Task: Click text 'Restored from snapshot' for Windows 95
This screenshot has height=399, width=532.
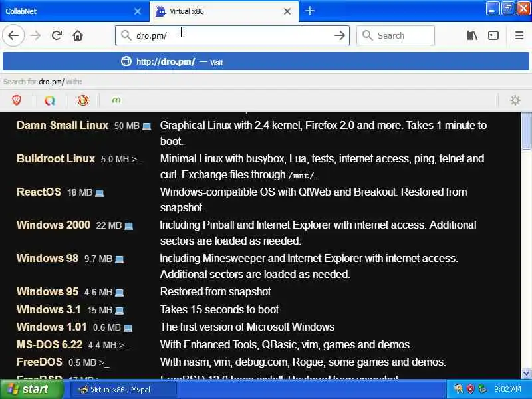Action: (215, 292)
